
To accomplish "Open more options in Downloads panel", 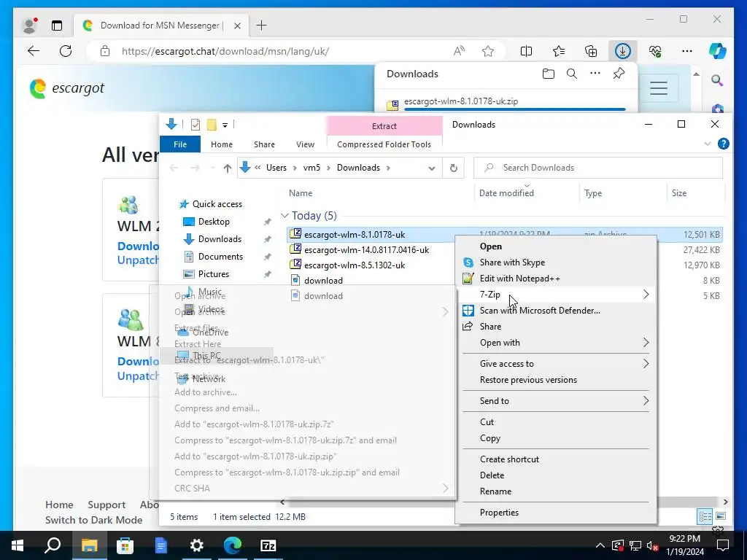I will click(595, 74).
